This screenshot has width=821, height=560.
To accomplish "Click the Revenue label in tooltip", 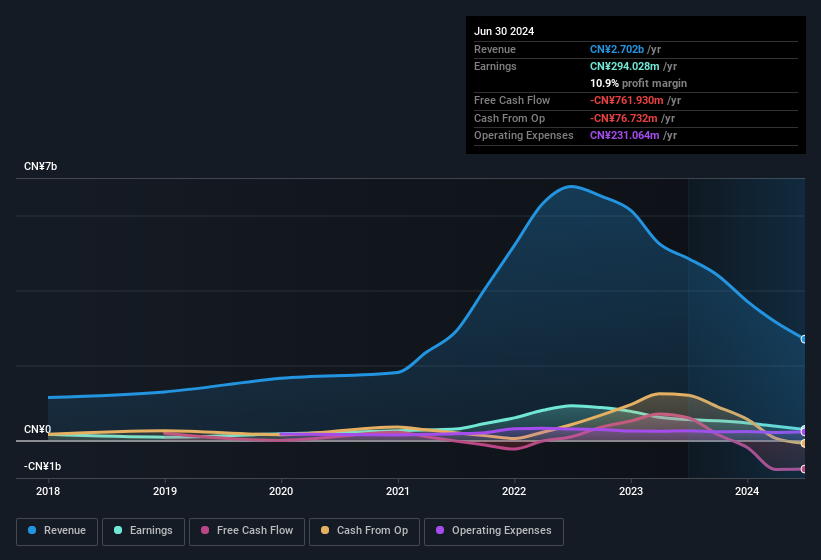I will tap(495, 49).
